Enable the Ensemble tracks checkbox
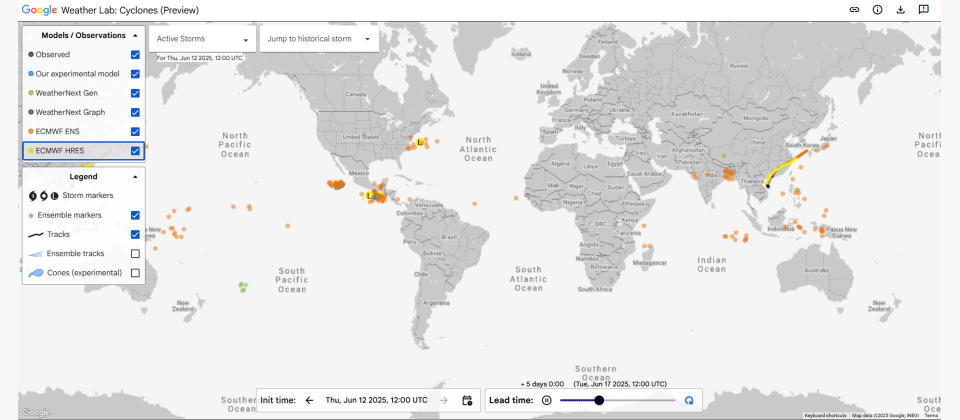The image size is (960, 420). click(x=135, y=253)
